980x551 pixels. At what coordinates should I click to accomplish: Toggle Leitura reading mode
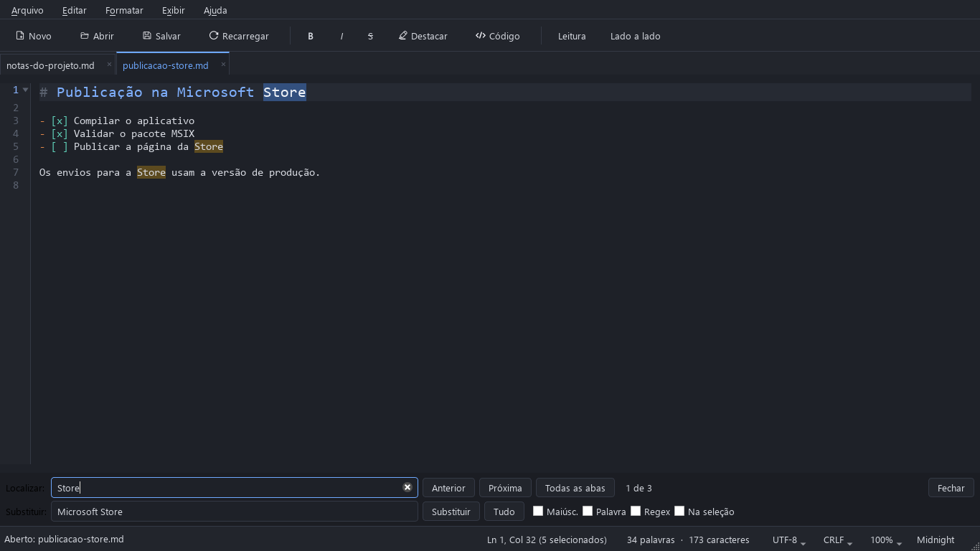tap(572, 36)
